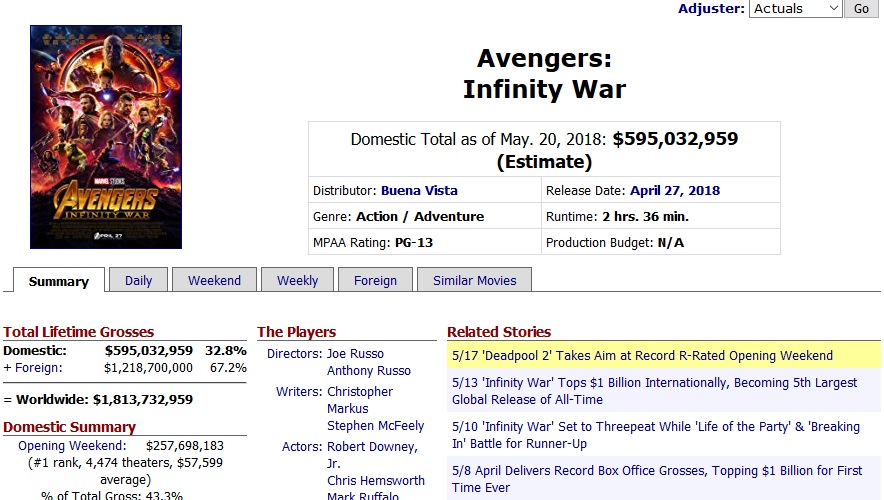Open Chris Hemsworth actor link

tap(375, 480)
